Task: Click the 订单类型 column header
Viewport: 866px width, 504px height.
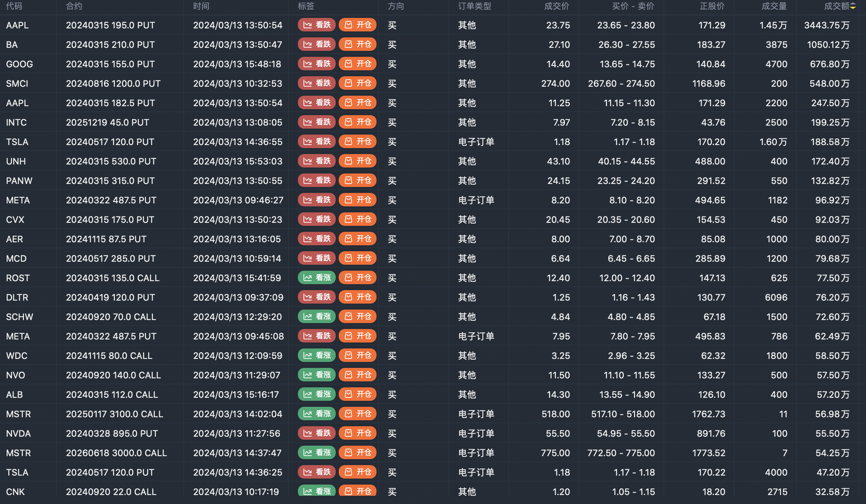Action: click(474, 6)
